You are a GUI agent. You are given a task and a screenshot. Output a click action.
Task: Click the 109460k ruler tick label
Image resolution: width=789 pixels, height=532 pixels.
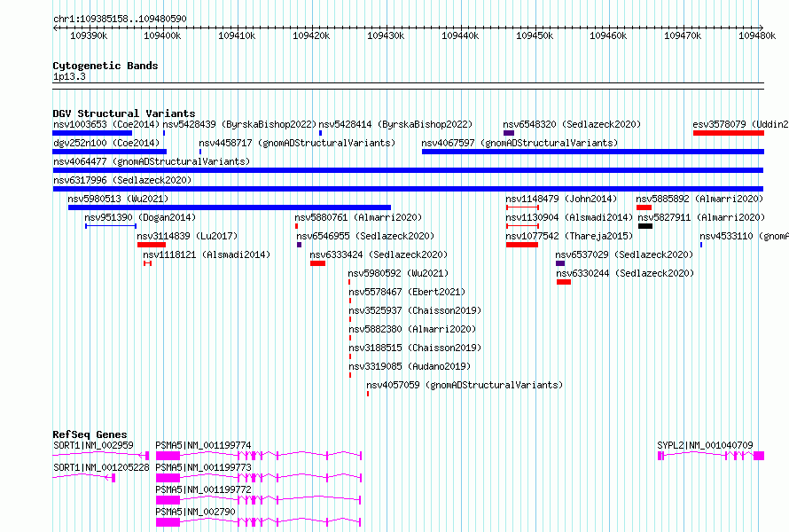tap(608, 35)
